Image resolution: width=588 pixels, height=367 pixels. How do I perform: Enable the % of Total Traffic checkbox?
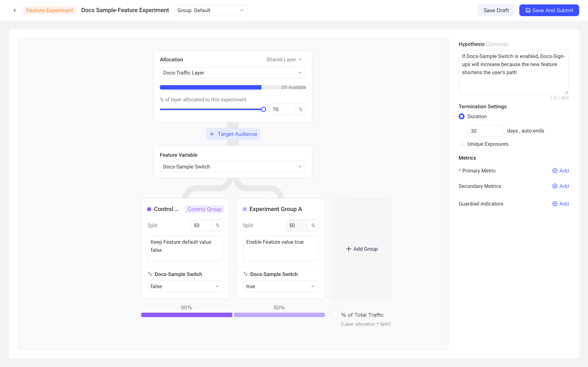click(335, 315)
